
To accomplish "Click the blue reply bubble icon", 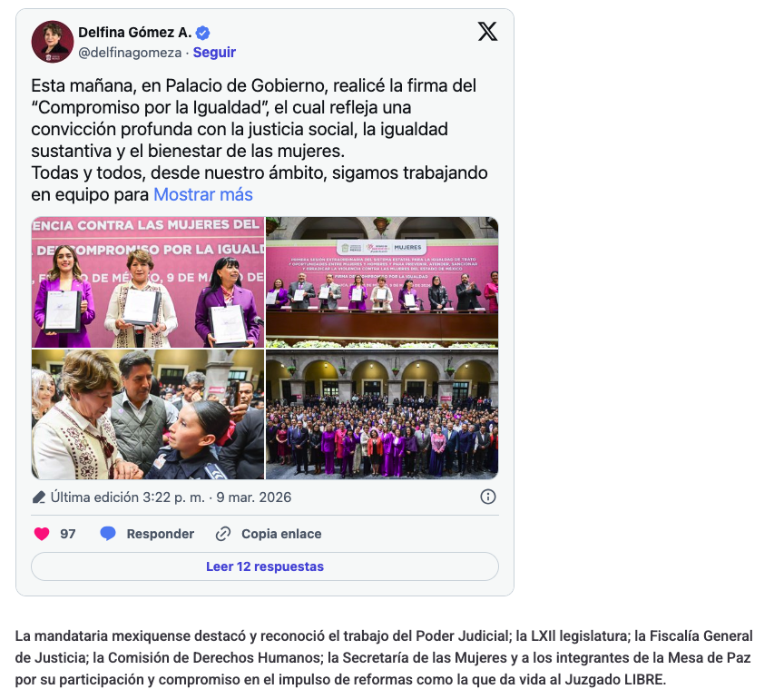I will (x=108, y=534).
